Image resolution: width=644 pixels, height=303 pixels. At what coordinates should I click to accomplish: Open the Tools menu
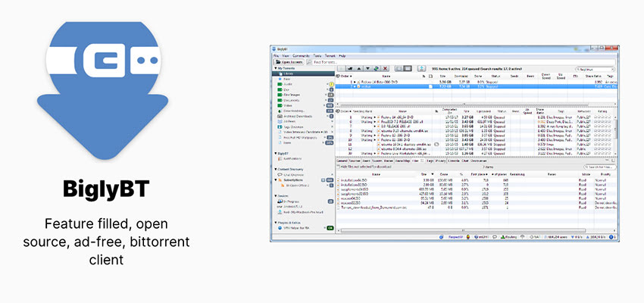pyautogui.click(x=317, y=56)
